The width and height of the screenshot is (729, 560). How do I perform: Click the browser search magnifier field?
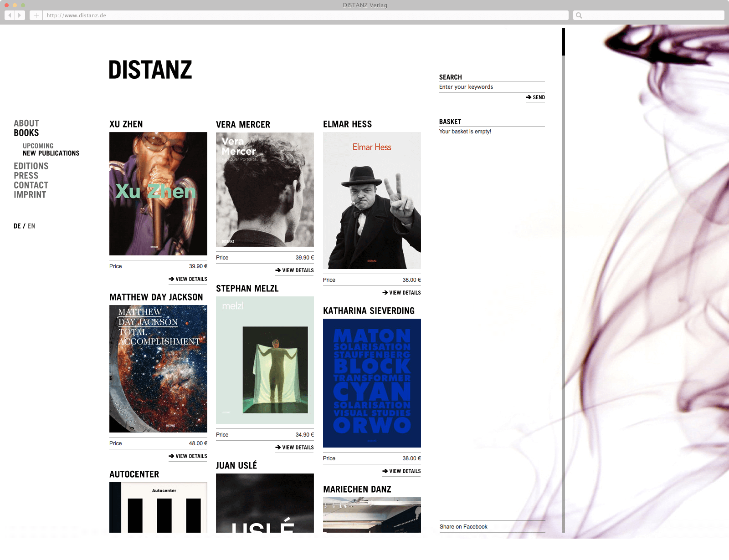click(648, 15)
